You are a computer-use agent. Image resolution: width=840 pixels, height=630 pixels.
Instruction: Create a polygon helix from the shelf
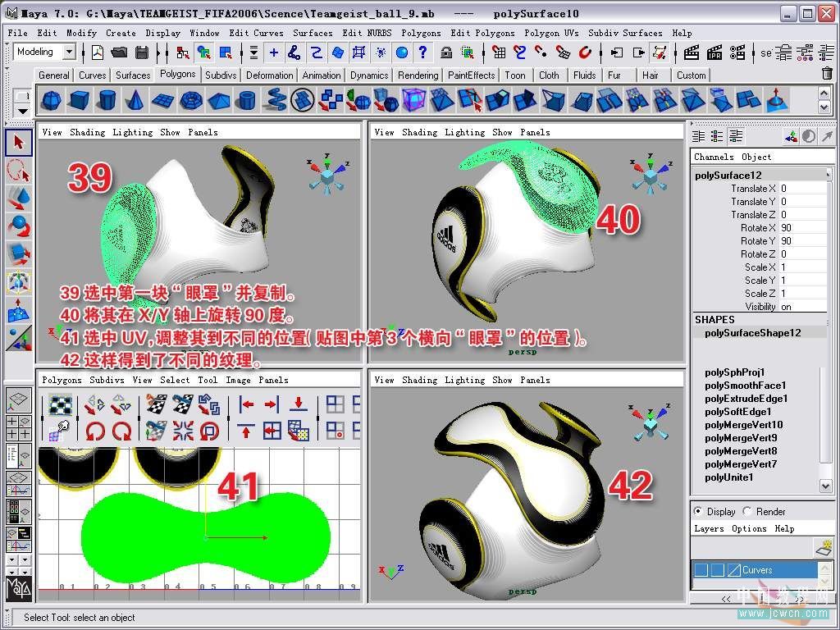coord(274,100)
